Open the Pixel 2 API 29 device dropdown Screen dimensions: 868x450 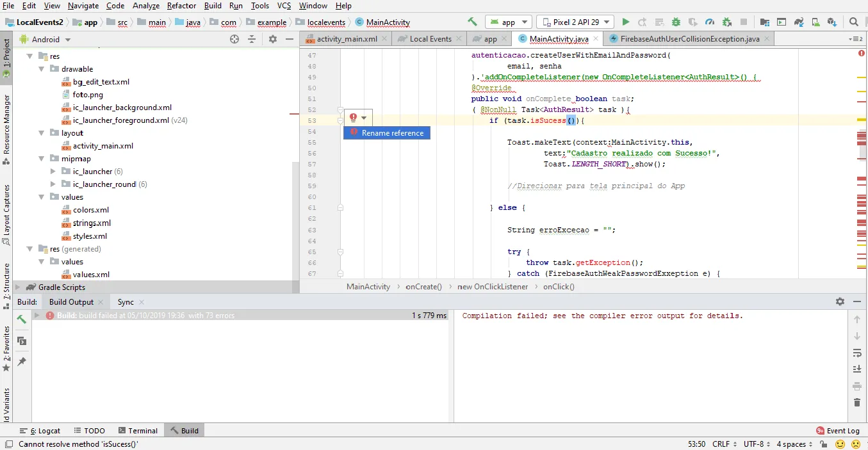575,22
